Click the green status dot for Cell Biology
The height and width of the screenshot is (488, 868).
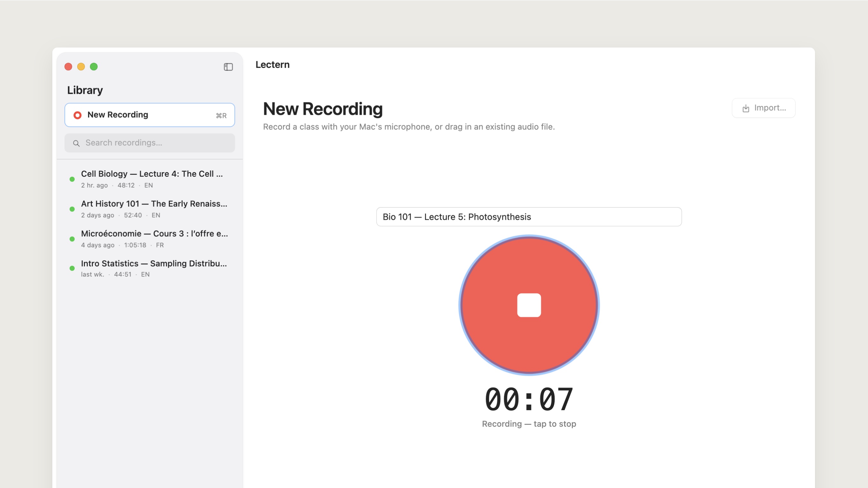[72, 179]
